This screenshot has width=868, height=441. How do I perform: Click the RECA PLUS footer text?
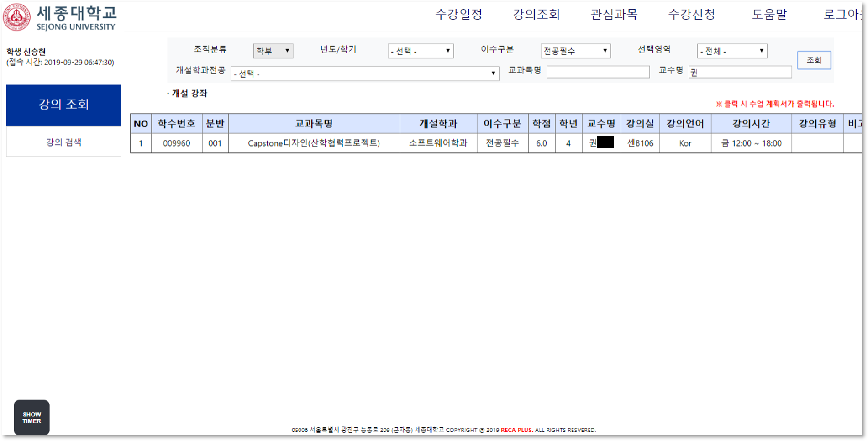[516, 430]
